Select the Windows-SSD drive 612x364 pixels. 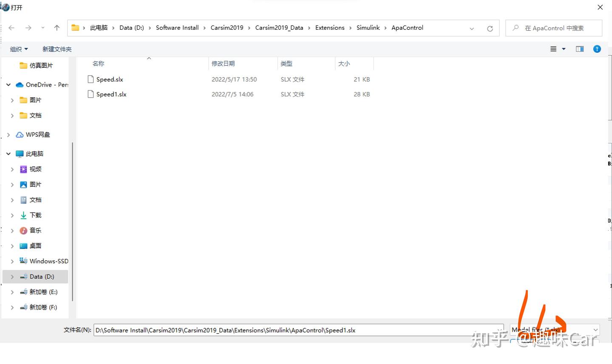pos(44,261)
